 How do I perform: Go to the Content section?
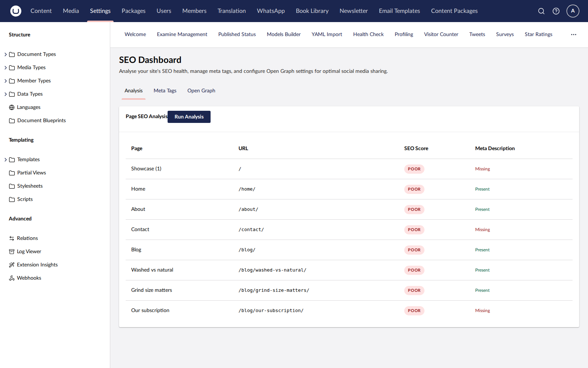pyautogui.click(x=41, y=11)
